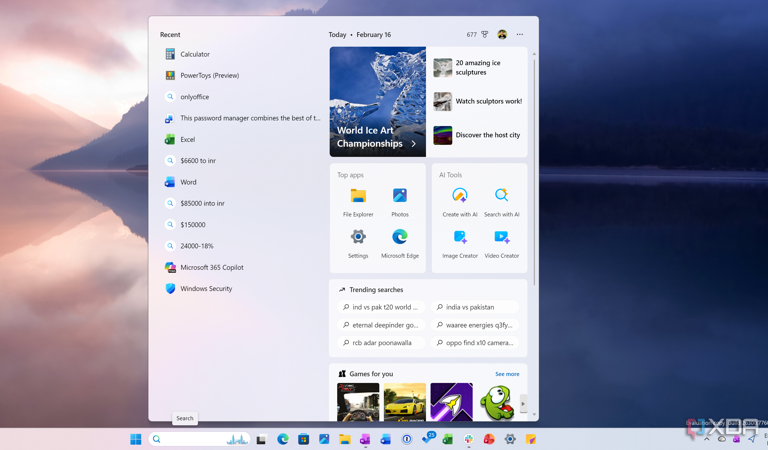The width and height of the screenshot is (768, 450).
Task: Search trending 'oppo find x10 camera...'
Action: (475, 343)
